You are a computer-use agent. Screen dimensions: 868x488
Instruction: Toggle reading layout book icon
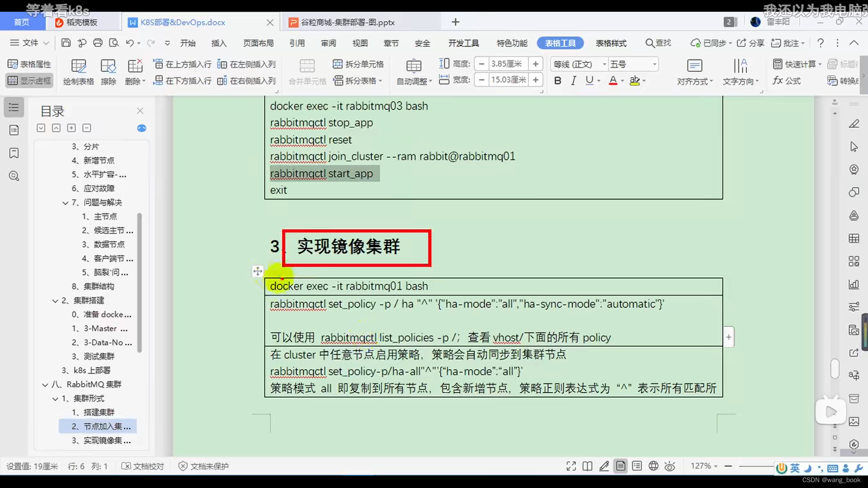pos(587,466)
